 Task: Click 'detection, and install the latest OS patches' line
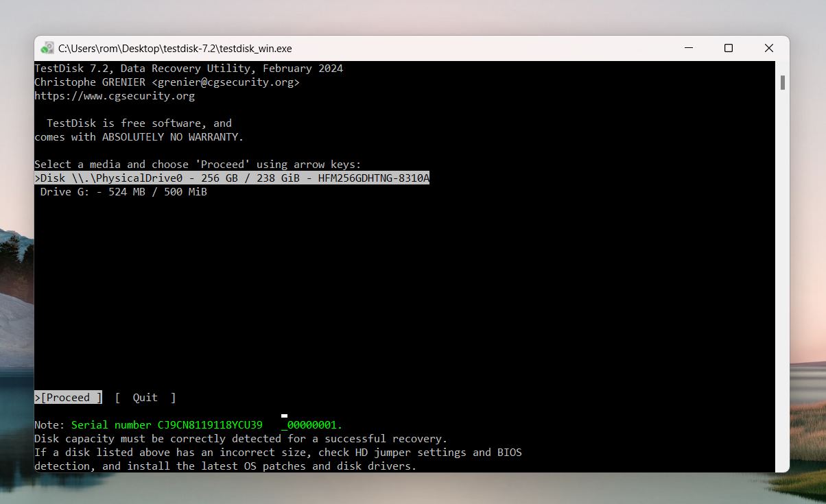226,466
